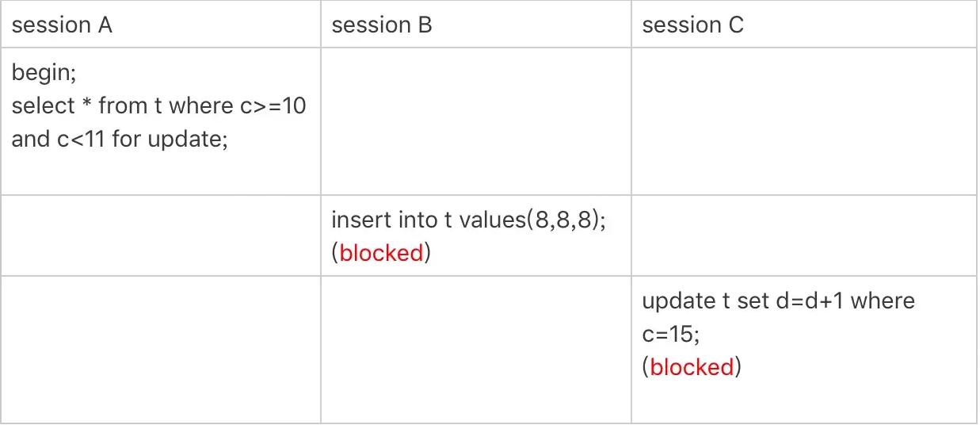Click the empty session C cell beside the insert statement
Viewport: 980px width, 425px height.
[803, 235]
